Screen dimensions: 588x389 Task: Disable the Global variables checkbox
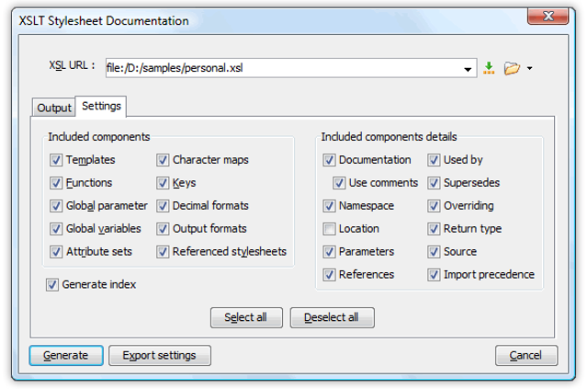click(56, 229)
